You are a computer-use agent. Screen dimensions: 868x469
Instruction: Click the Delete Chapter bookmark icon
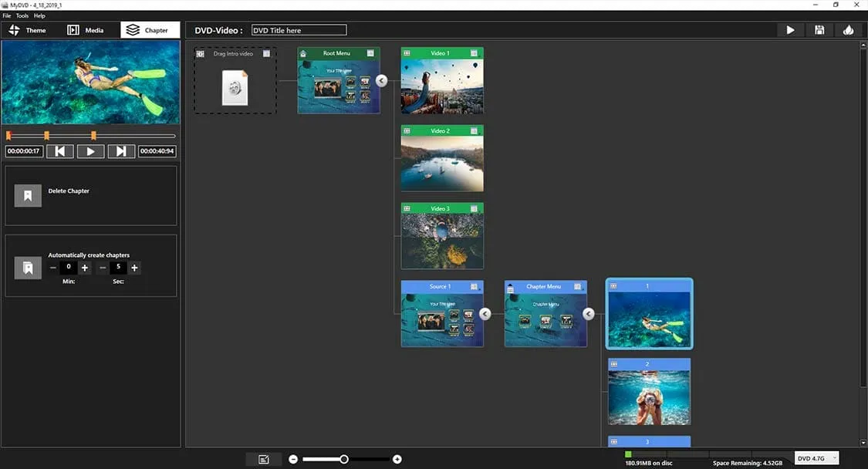28,195
